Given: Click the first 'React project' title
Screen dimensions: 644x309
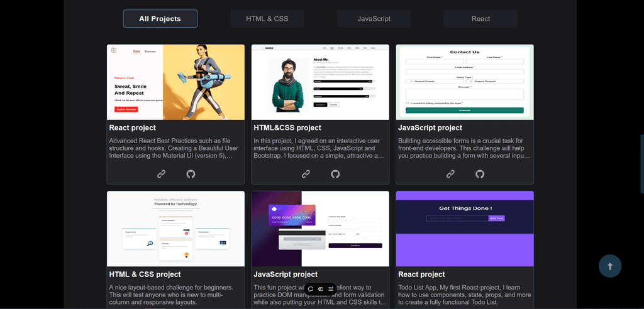Looking at the screenshot, I should [132, 127].
